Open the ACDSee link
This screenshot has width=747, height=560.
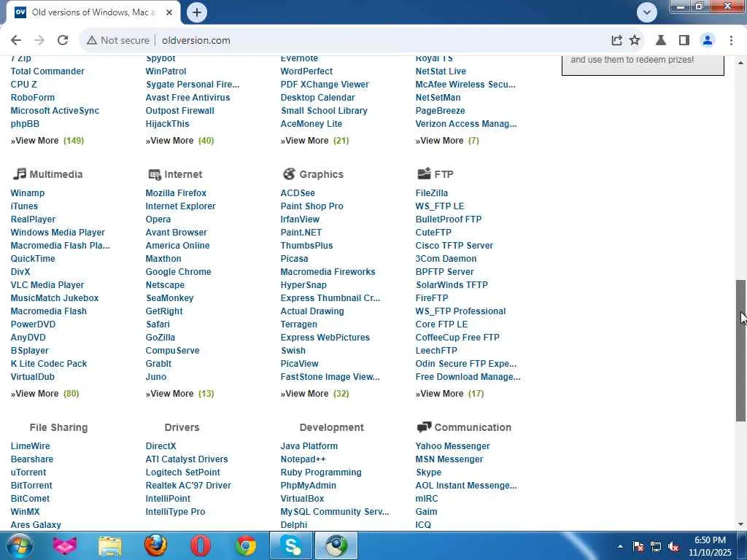(x=298, y=193)
